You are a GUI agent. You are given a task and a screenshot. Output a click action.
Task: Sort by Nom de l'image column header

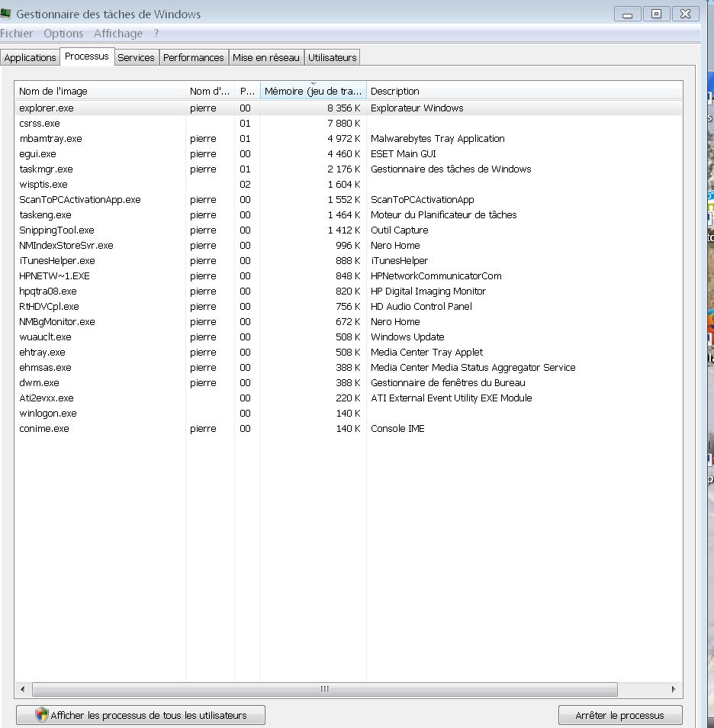pyautogui.click(x=100, y=91)
